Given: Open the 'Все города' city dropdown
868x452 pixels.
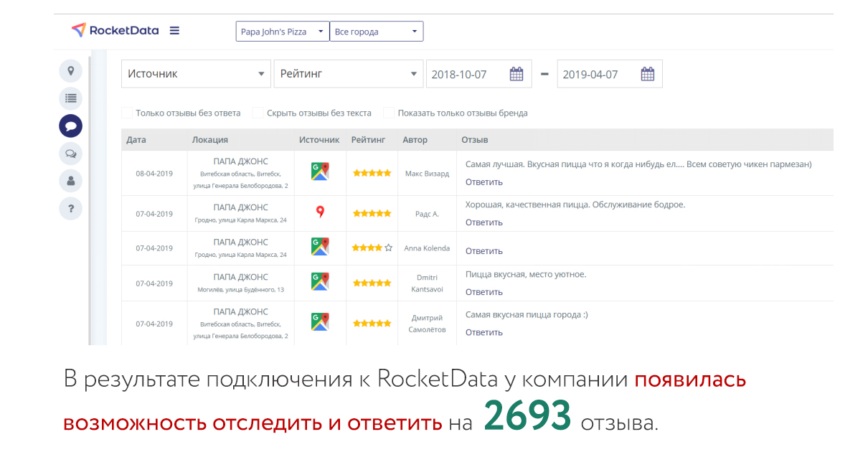Looking at the screenshot, I should [377, 32].
